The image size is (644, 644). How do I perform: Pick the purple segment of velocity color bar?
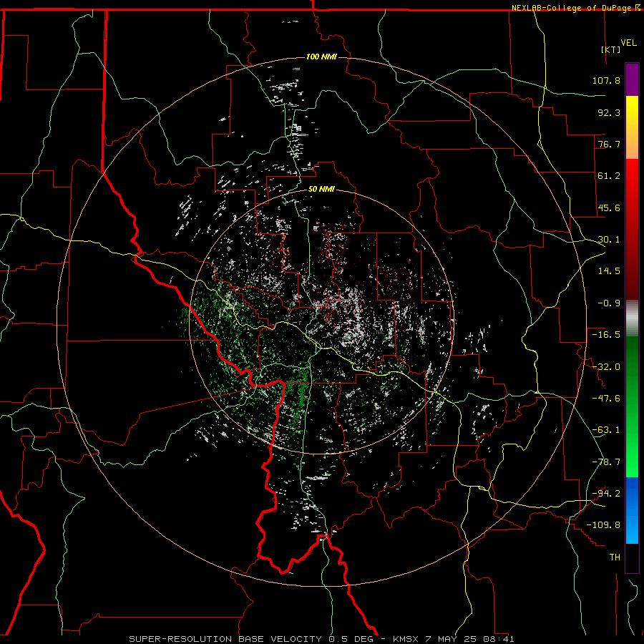(x=632, y=80)
